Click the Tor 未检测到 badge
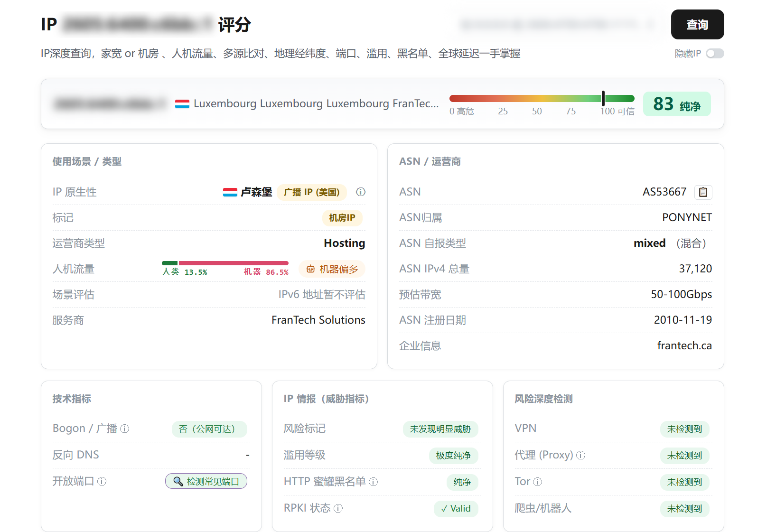The height and width of the screenshot is (532, 776). (684, 482)
